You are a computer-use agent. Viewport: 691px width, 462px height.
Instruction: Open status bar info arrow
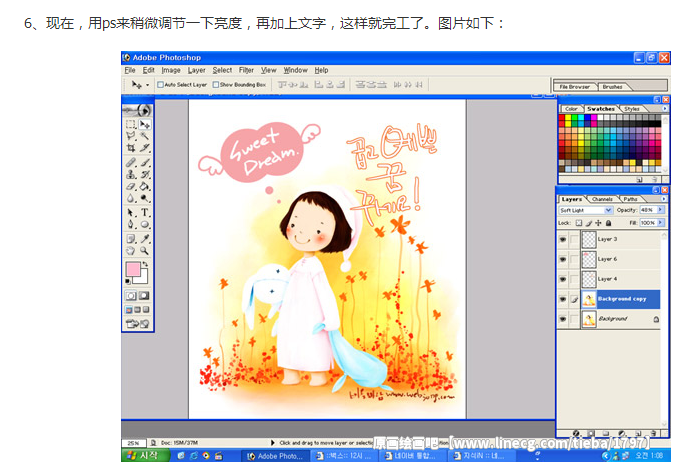tap(272, 442)
